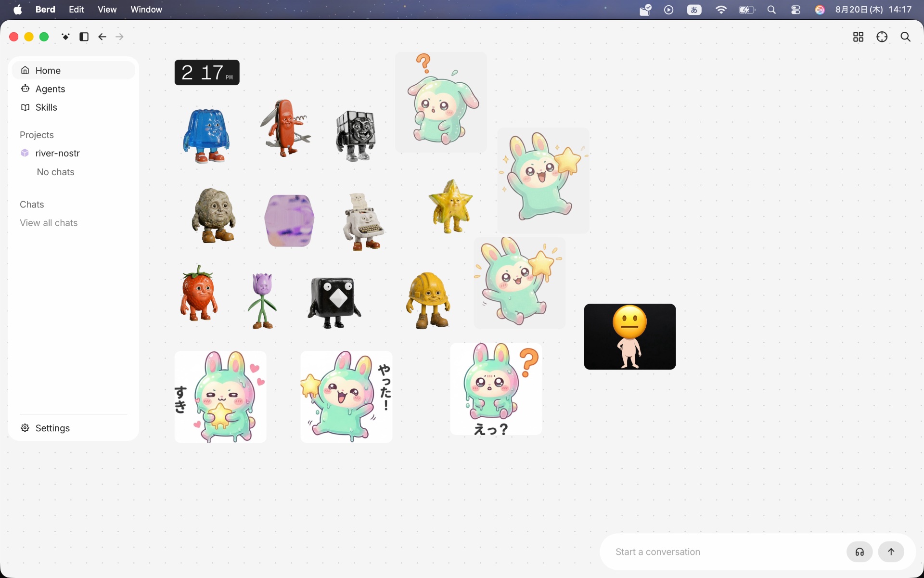The height and width of the screenshot is (578, 924).
Task: Select the yellow starfruit character
Action: click(x=450, y=206)
